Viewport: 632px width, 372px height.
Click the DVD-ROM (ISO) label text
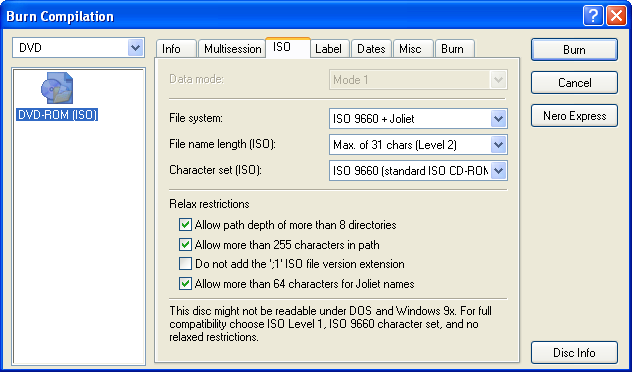[57, 115]
